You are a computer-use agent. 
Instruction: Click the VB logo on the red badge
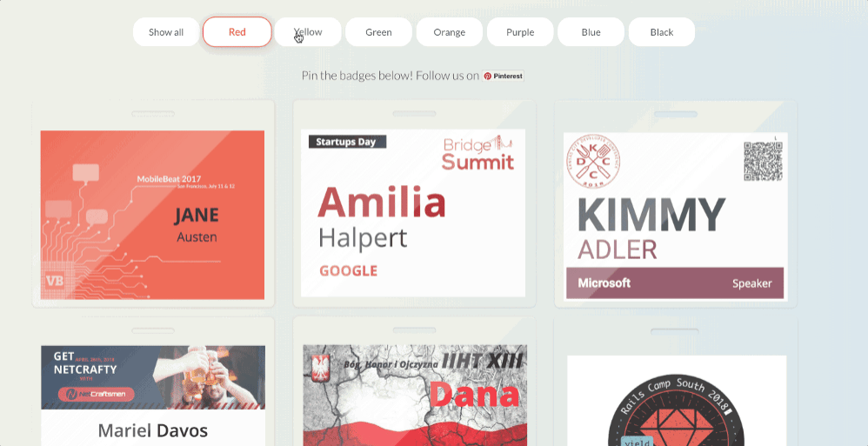(54, 281)
